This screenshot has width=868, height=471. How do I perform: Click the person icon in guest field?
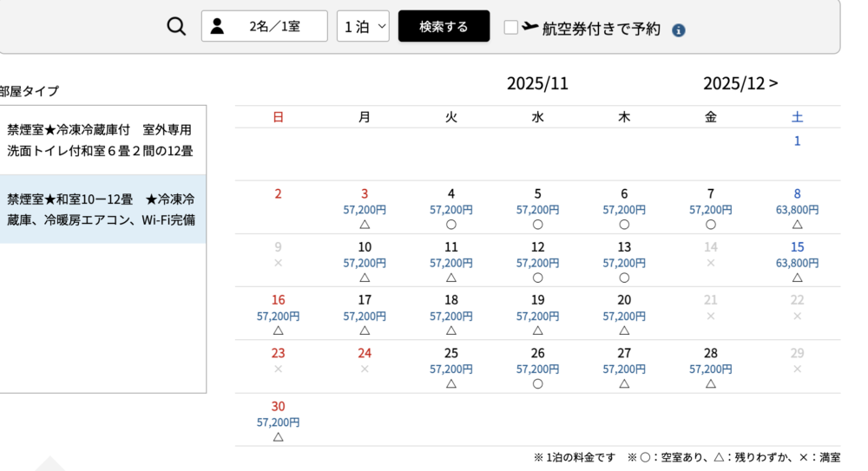[x=217, y=26]
